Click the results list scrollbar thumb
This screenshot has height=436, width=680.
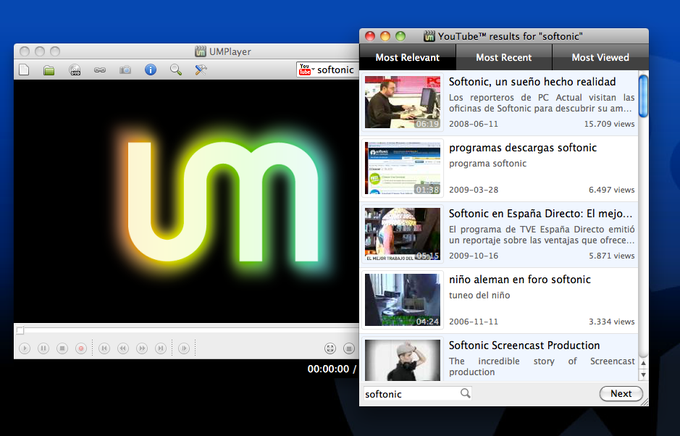(644, 96)
